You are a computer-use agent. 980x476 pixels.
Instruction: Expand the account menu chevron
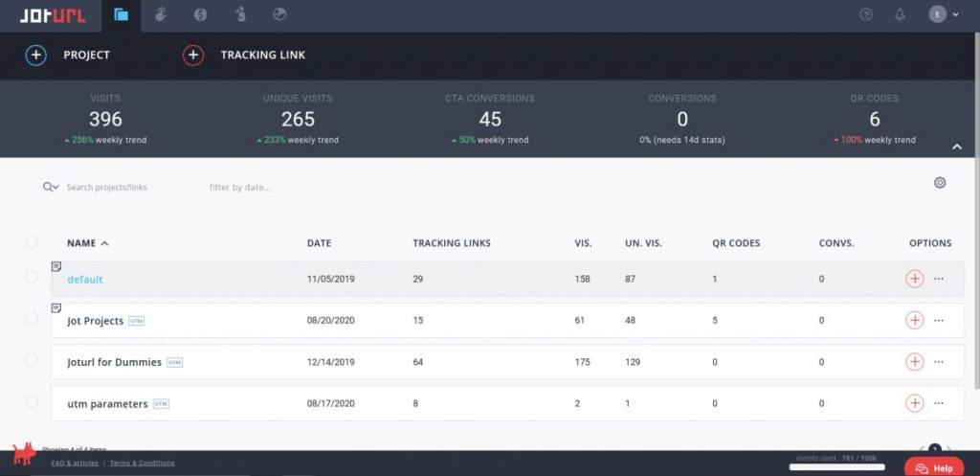click(x=955, y=15)
